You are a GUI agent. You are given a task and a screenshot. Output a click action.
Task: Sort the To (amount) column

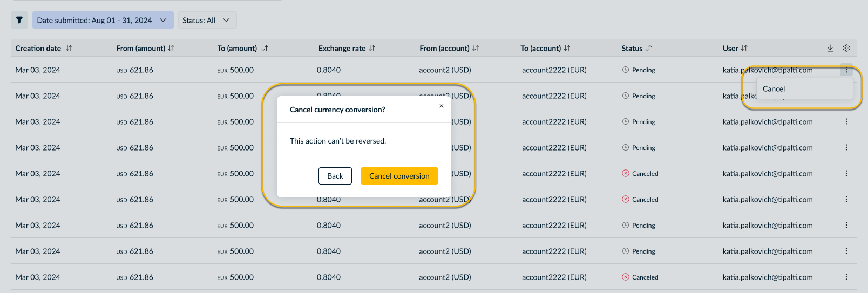(265, 48)
